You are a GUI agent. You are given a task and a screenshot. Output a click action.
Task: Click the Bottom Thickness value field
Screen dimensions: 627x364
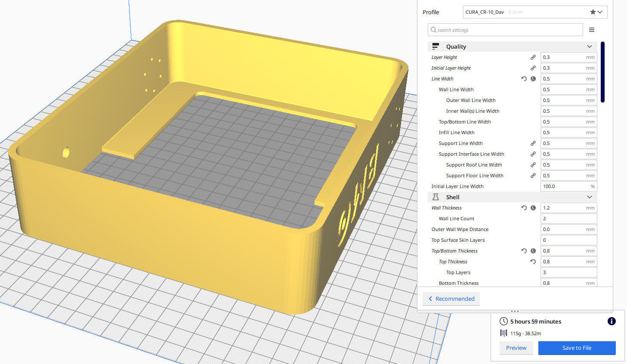568,283
